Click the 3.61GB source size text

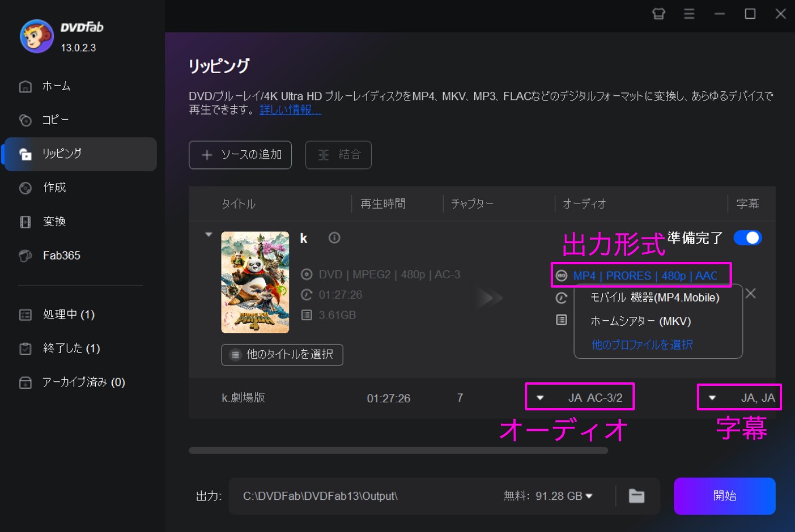337,315
